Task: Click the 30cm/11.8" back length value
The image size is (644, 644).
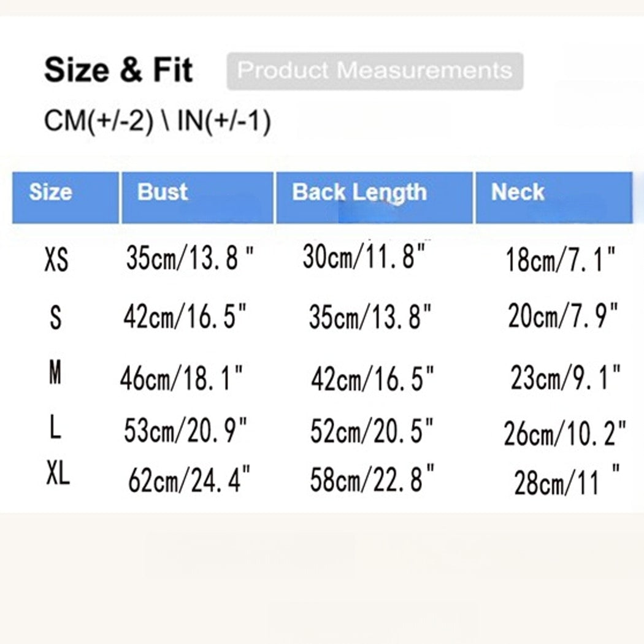Action: pos(364,256)
